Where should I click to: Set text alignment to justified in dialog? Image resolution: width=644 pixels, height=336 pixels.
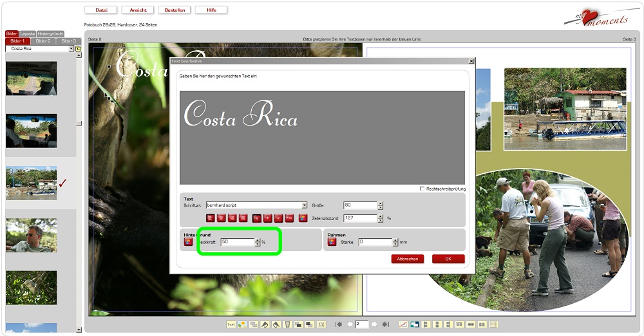pos(243,218)
